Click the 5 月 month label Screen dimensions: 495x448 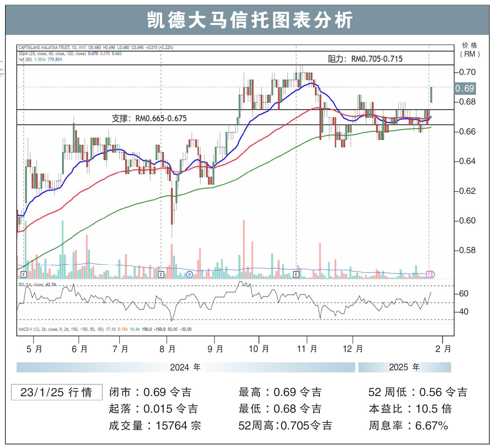pos(34,349)
